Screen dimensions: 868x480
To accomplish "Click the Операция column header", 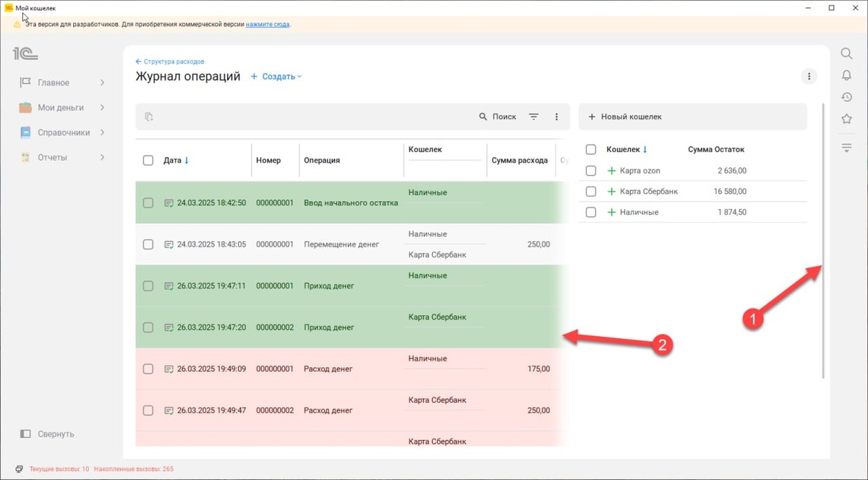I will 322,160.
